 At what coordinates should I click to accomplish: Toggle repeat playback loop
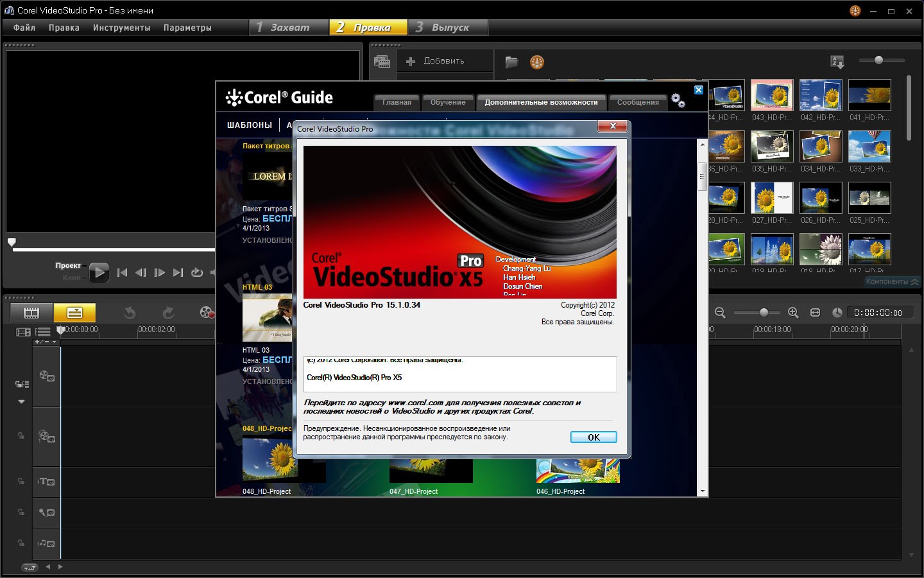[197, 272]
